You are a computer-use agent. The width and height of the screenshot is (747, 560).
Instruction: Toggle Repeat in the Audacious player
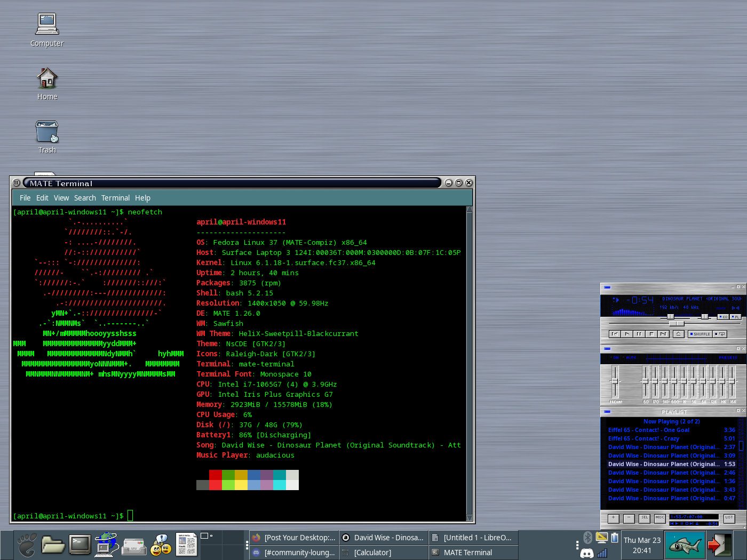720,334
